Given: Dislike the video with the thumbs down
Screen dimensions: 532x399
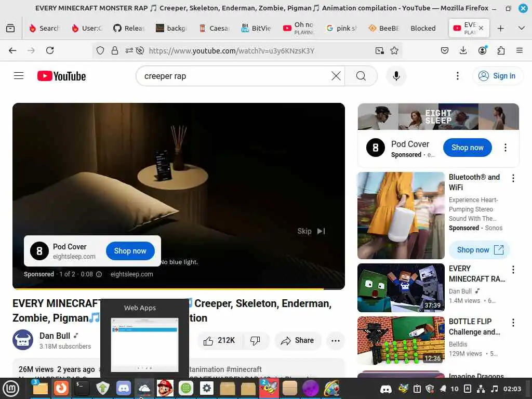Looking at the screenshot, I should point(255,340).
